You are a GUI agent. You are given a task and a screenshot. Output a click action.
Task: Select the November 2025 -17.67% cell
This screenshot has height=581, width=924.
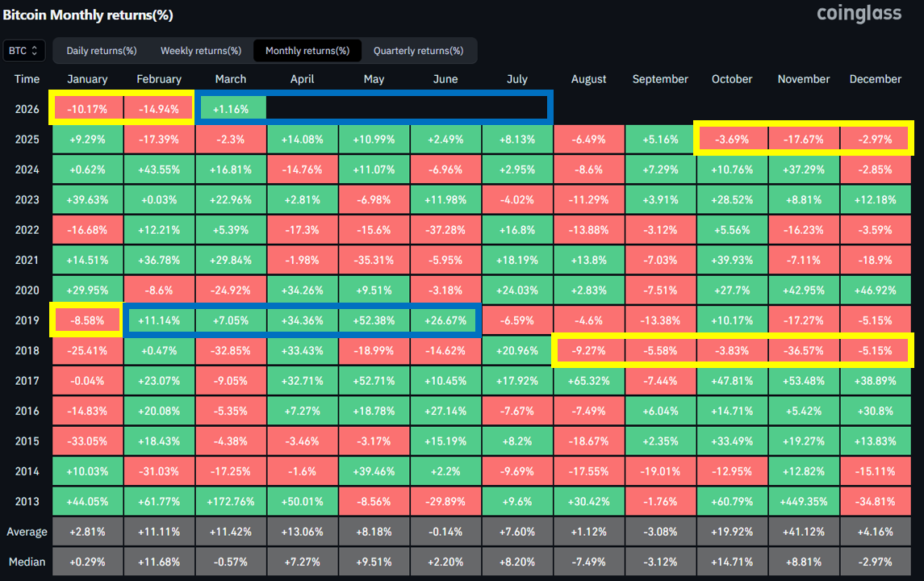(x=804, y=139)
